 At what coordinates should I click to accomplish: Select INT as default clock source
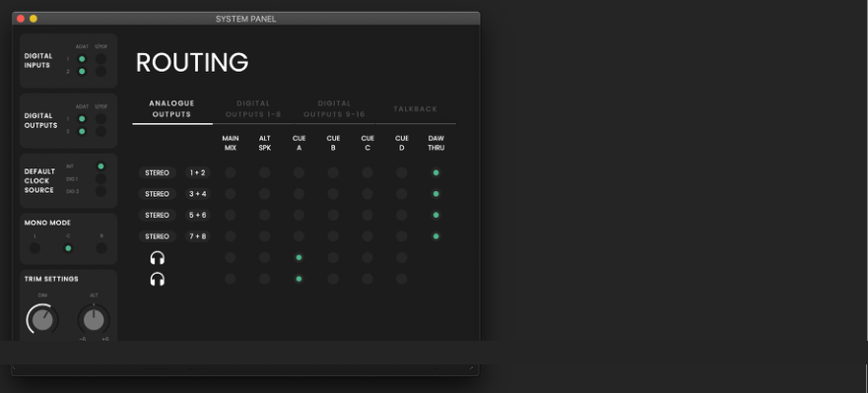(100, 166)
